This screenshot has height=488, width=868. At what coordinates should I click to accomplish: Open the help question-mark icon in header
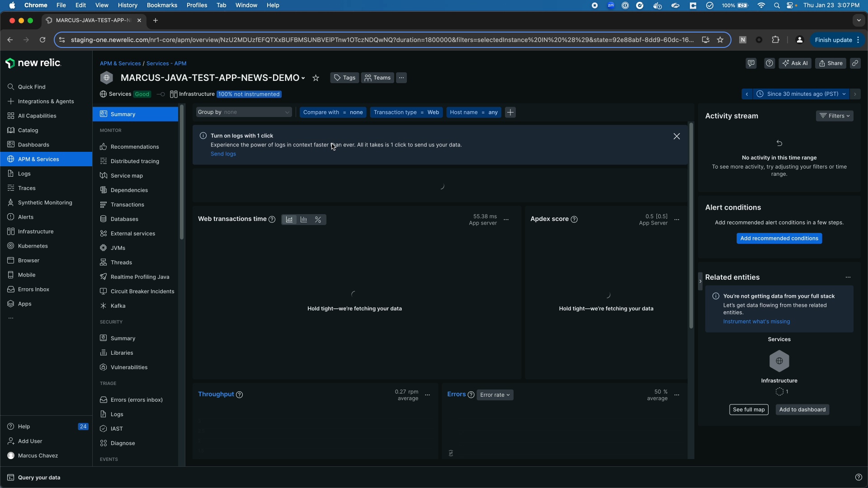pos(769,63)
